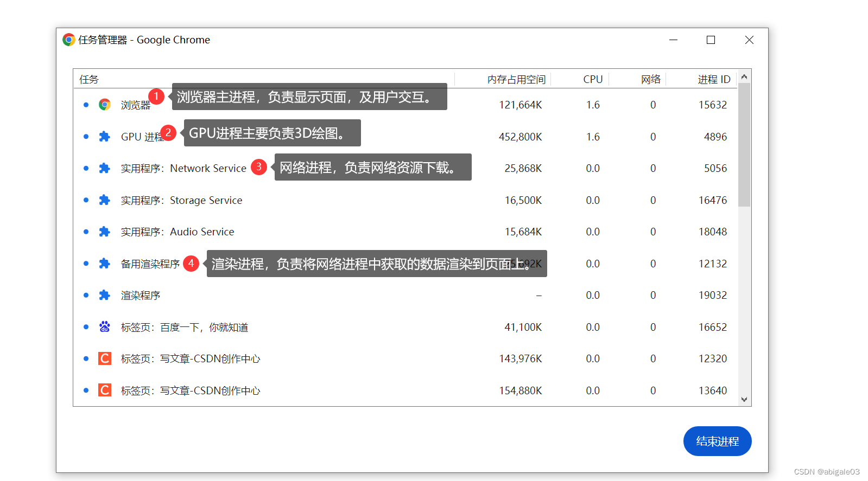Click process ID 19032
The height and width of the screenshot is (481, 868).
tap(713, 295)
